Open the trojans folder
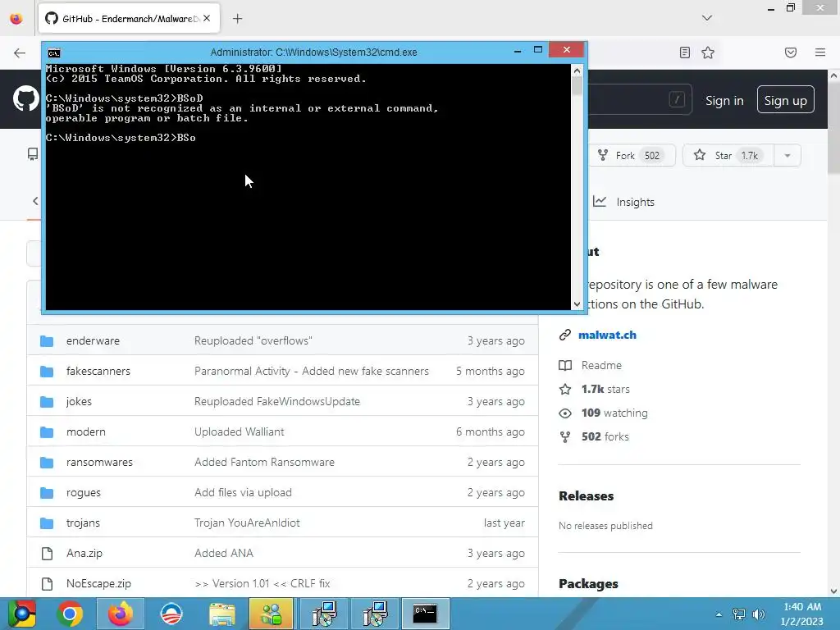Image resolution: width=840 pixels, height=630 pixels. [83, 523]
